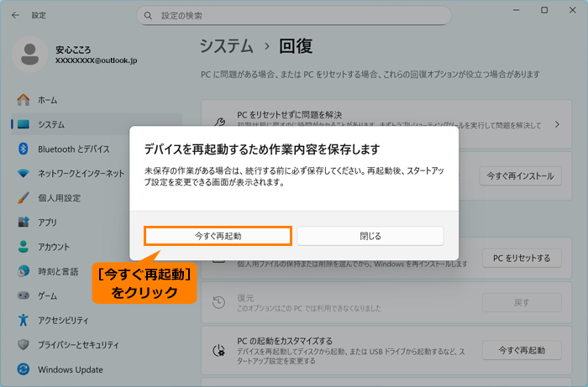Minimize the Settings window
This screenshot has height=387, width=588.
point(517,10)
